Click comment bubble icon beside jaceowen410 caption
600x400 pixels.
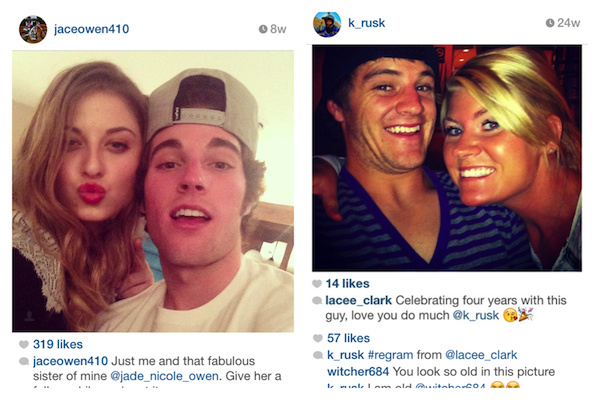24,360
